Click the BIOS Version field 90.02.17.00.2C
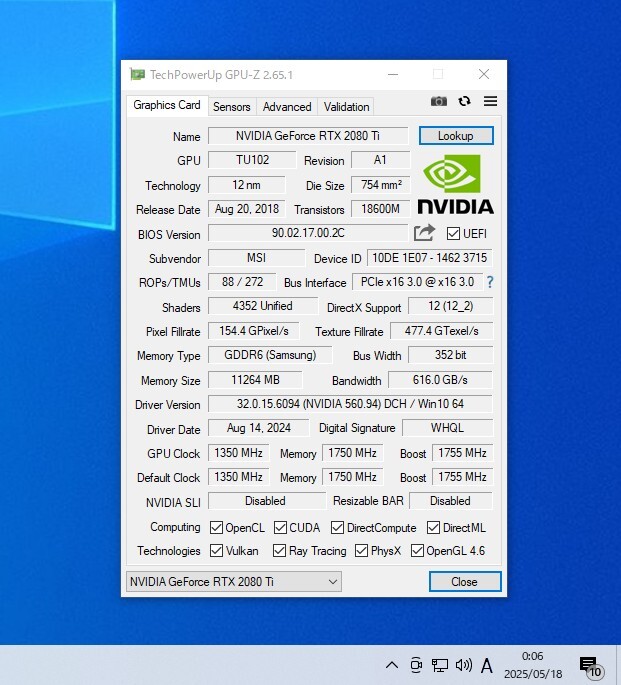The width and height of the screenshot is (621, 685). tap(308, 233)
